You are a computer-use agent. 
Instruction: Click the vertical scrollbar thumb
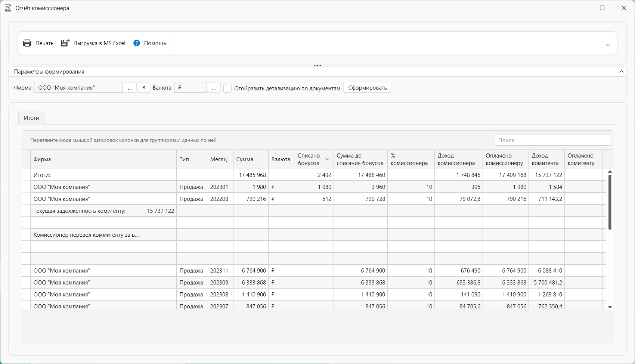(x=610, y=202)
